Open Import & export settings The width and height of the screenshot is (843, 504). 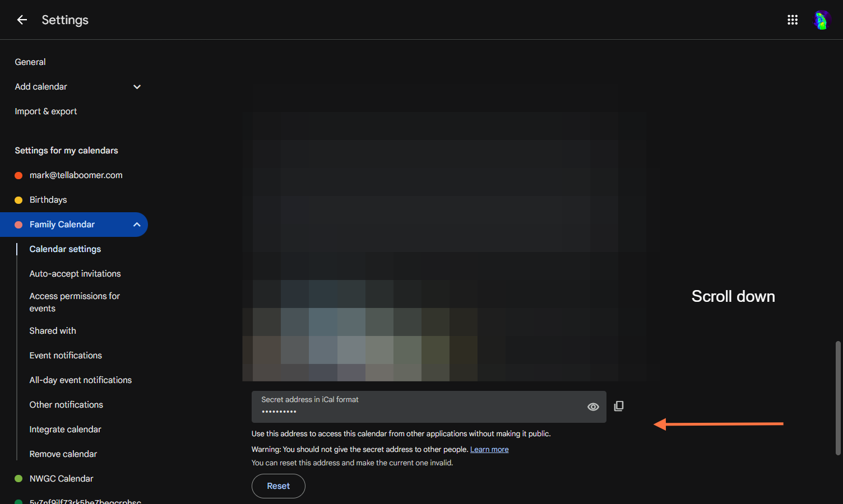point(46,111)
